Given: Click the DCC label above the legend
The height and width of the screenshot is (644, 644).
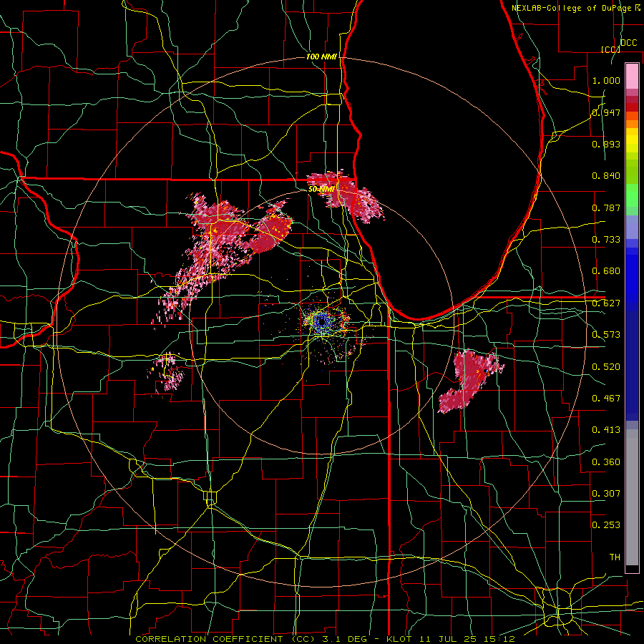Looking at the screenshot, I should (x=629, y=43).
